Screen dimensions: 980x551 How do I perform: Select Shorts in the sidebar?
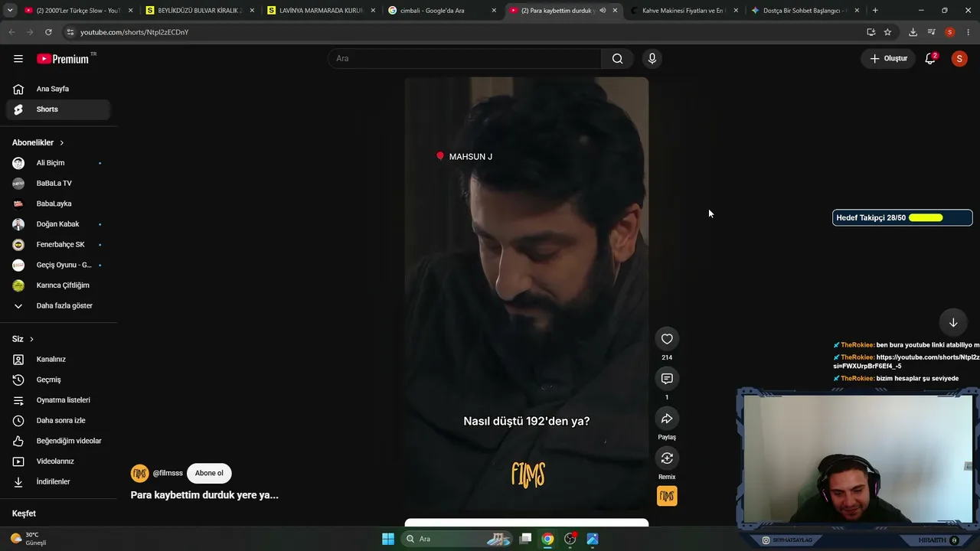(58, 109)
